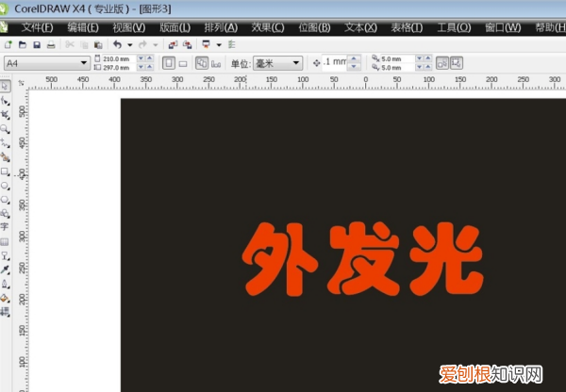Open the snap options list icon
This screenshot has width=566, height=392.
tap(232, 44)
